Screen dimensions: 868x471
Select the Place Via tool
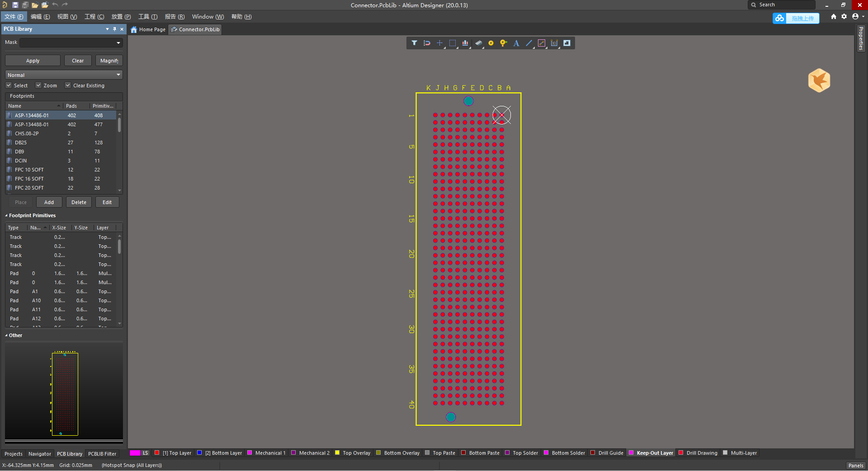tap(503, 43)
